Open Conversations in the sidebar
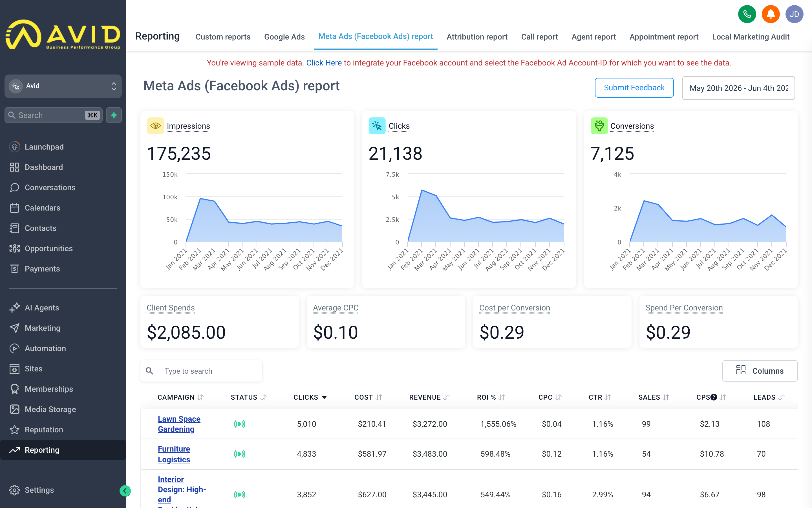Viewport: 812px width, 508px height. [x=63, y=187]
